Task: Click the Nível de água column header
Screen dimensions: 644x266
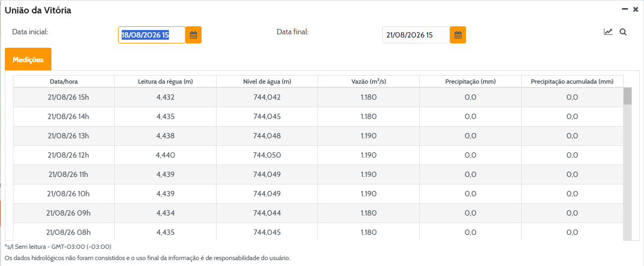Action: [x=267, y=82]
